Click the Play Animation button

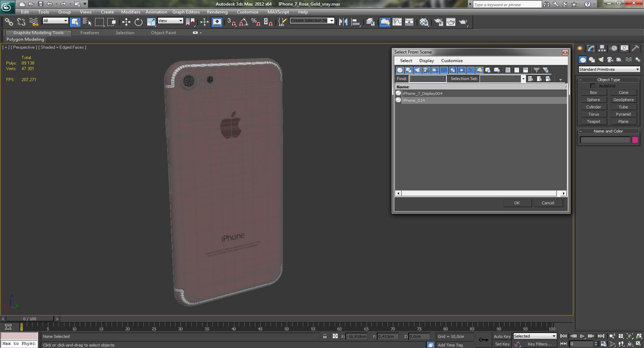point(582,336)
